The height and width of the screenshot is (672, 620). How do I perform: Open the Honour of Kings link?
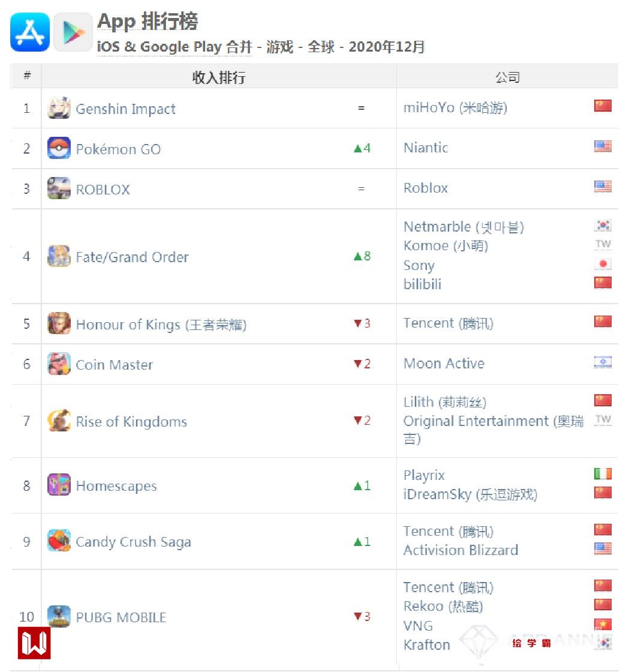tap(161, 325)
